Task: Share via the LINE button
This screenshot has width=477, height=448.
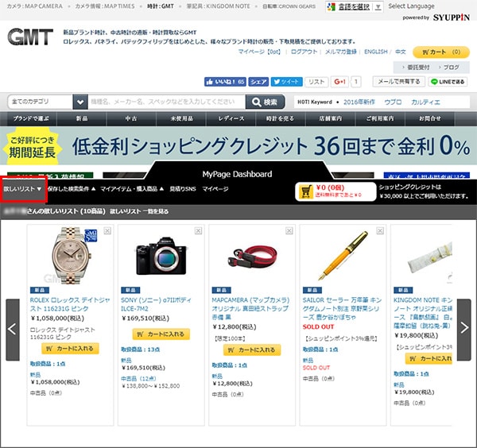Action: click(448, 82)
